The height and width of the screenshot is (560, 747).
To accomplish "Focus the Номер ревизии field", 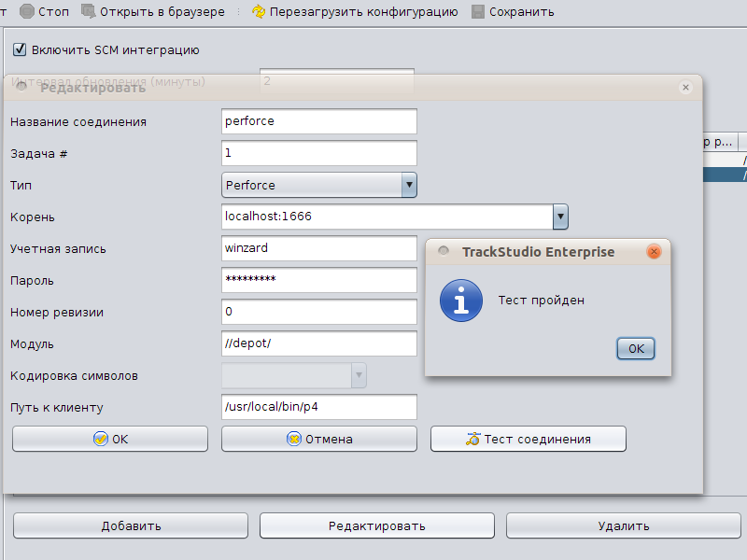I will (319, 312).
